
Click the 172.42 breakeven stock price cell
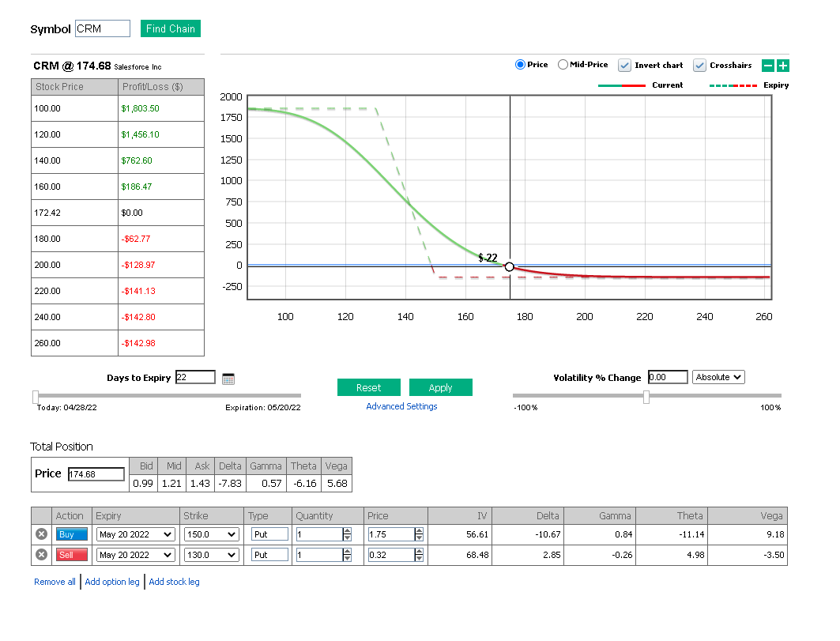click(x=74, y=213)
